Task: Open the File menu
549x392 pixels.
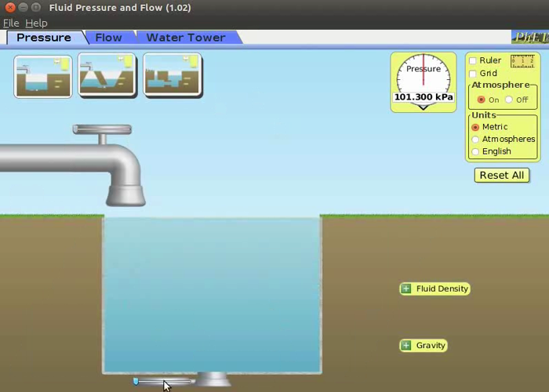Action: 11,24
